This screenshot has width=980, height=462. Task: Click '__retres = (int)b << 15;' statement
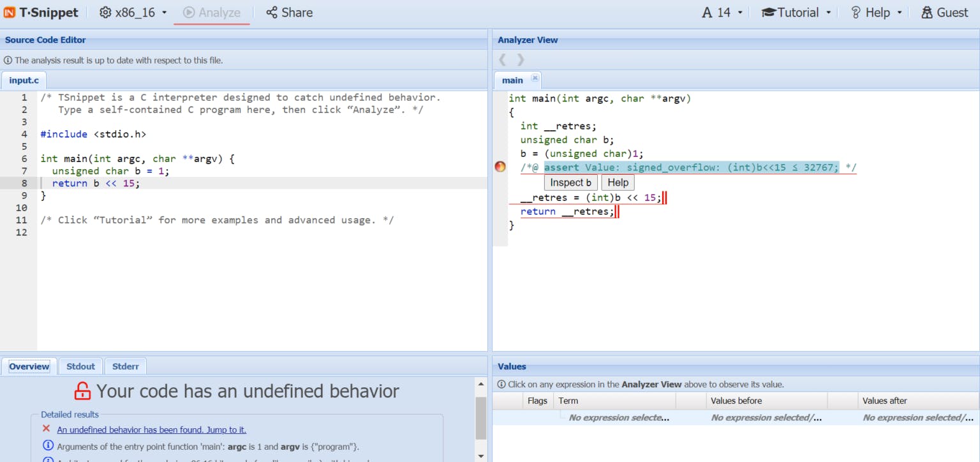[591, 198]
